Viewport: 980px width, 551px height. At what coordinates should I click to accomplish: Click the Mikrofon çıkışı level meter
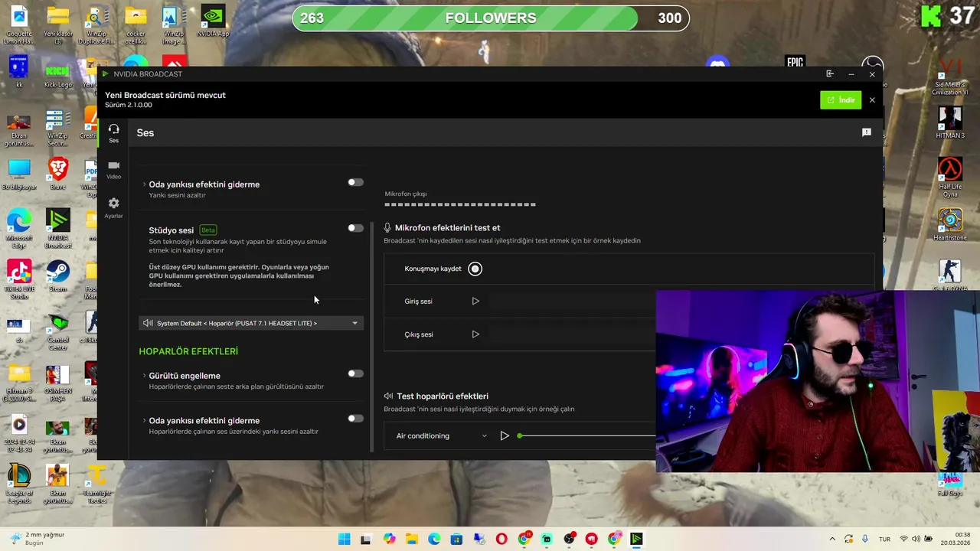[x=460, y=205]
